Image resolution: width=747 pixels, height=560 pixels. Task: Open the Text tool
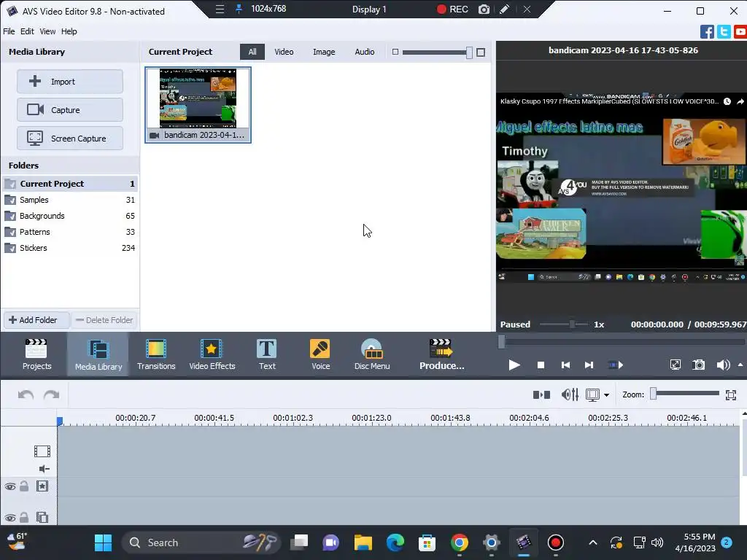(x=267, y=354)
